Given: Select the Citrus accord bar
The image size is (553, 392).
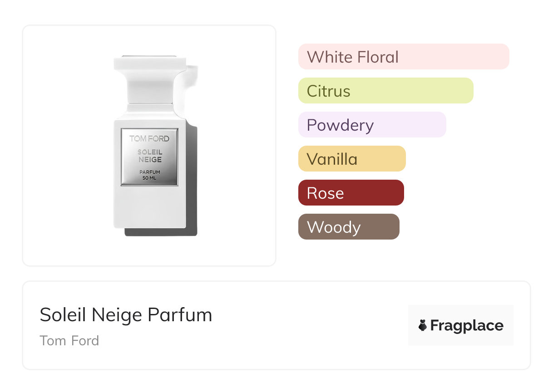Looking at the screenshot, I should point(385,91).
